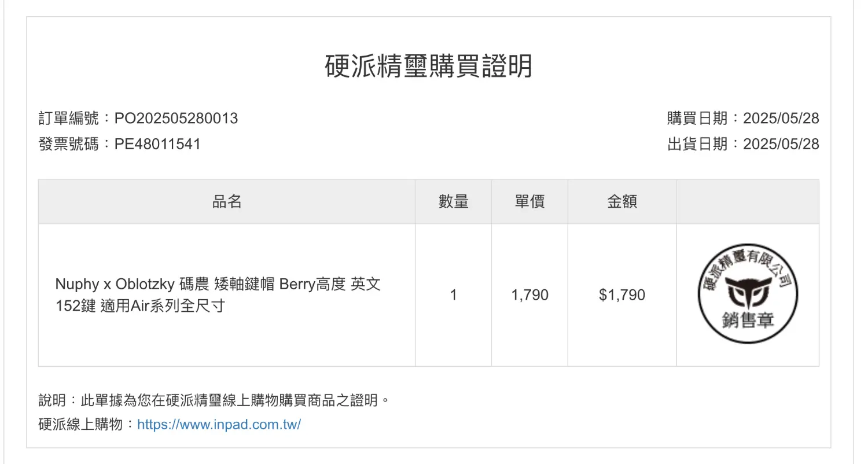Viewport: 868px width, 464px height.
Task: Click the owl logo inside the stamp
Action: (x=748, y=293)
